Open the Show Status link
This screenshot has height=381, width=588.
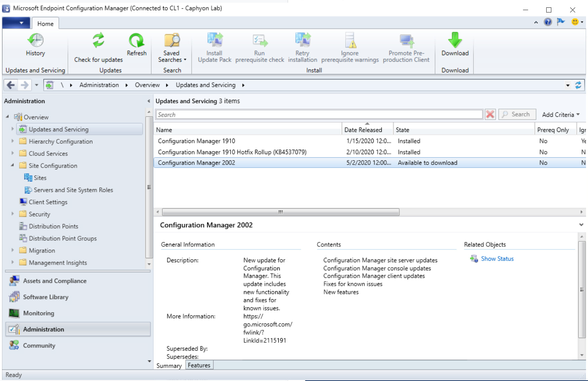(x=497, y=258)
